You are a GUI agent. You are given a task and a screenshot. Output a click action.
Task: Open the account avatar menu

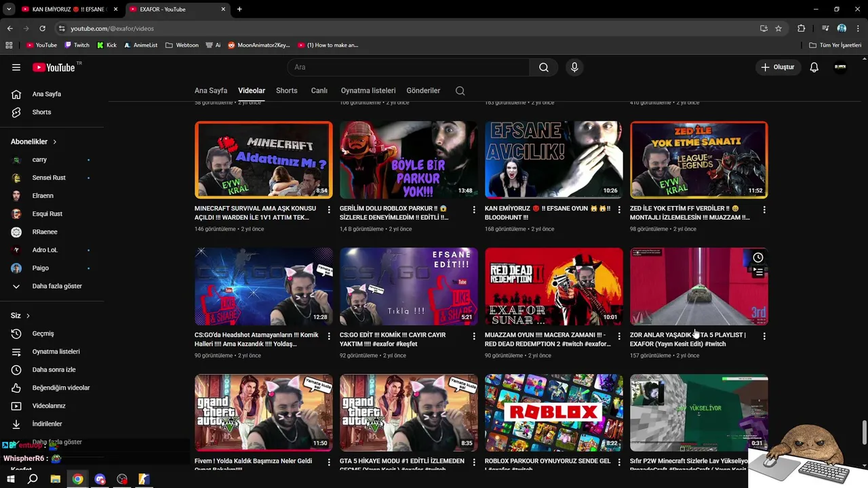pyautogui.click(x=840, y=67)
